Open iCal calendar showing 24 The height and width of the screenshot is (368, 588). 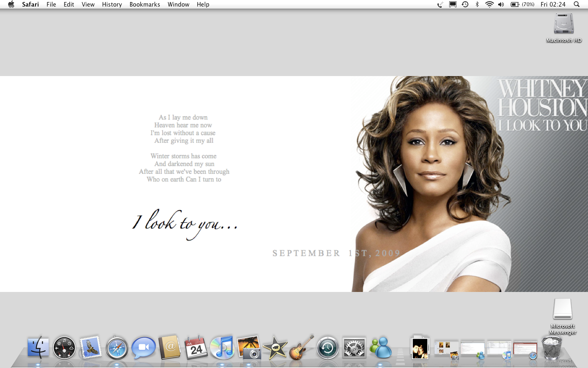click(196, 348)
